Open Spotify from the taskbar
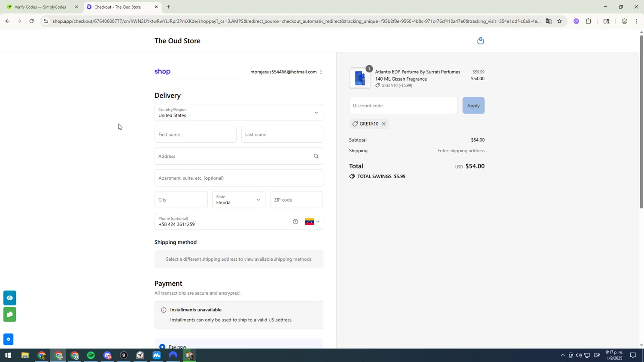The image size is (644, 362). point(91,356)
